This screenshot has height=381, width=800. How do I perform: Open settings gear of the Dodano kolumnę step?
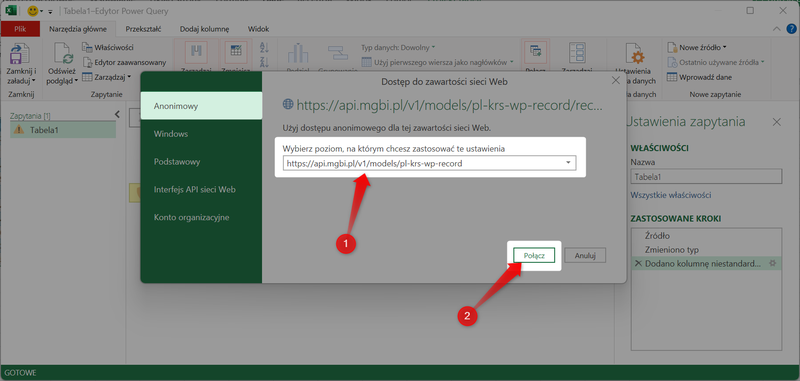[772, 264]
